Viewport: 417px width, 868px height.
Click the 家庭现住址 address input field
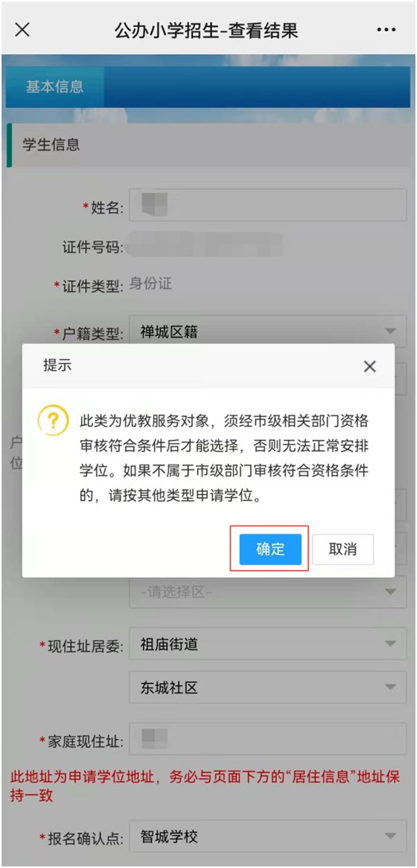(x=268, y=739)
